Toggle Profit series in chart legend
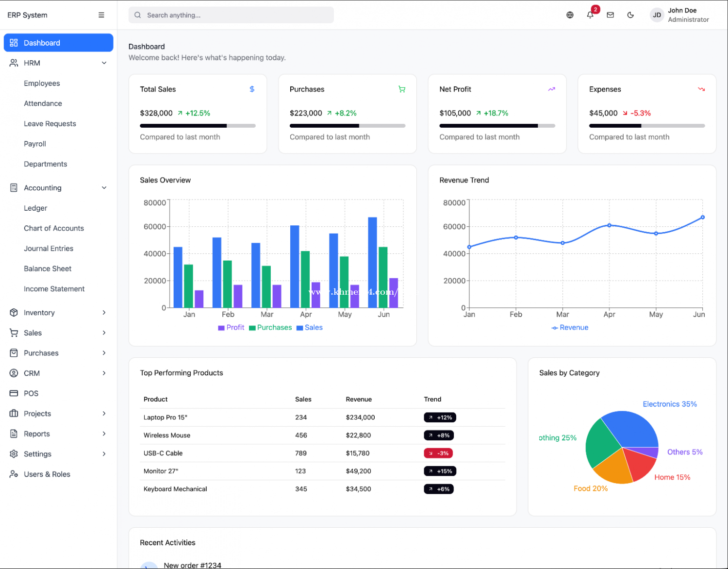Viewport: 728px width, 569px height. pos(231,328)
